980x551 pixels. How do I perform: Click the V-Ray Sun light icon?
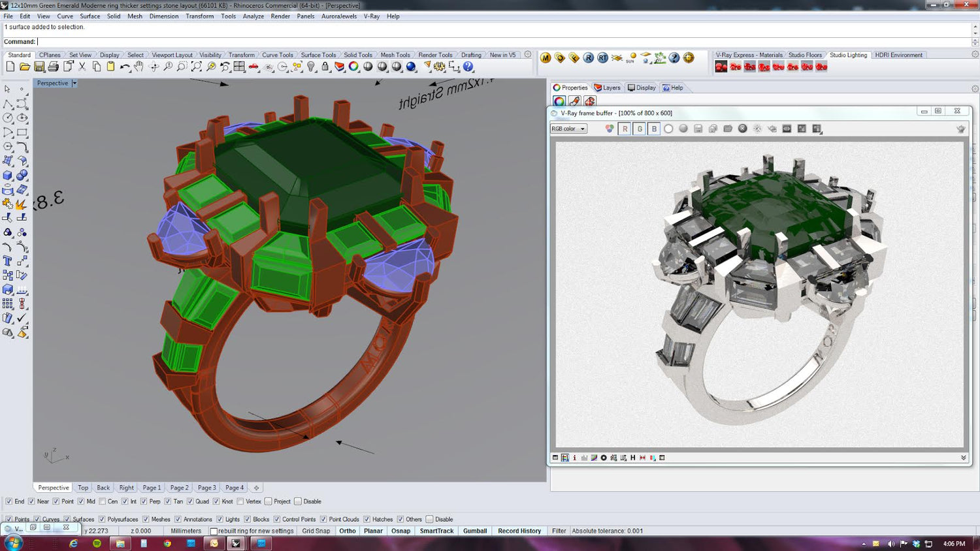click(630, 58)
